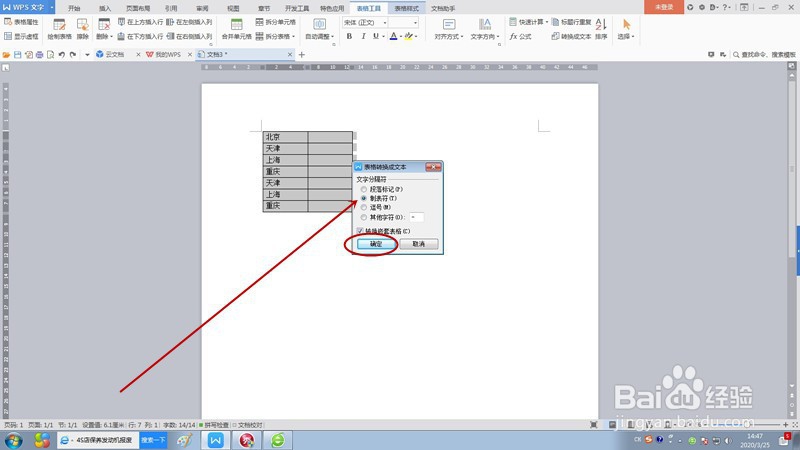Click the 查找命令 search box
Image resolution: width=800 pixels, height=450 pixels.
tap(764, 55)
